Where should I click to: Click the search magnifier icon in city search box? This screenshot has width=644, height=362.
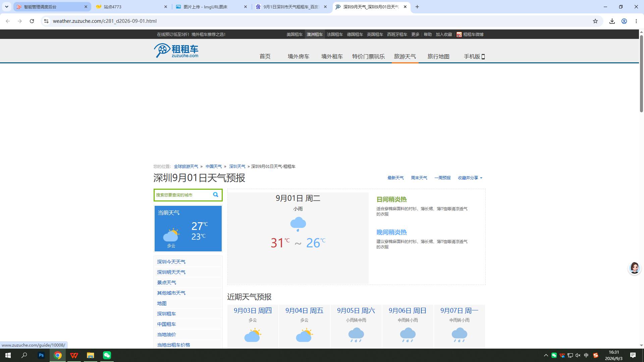216,195
